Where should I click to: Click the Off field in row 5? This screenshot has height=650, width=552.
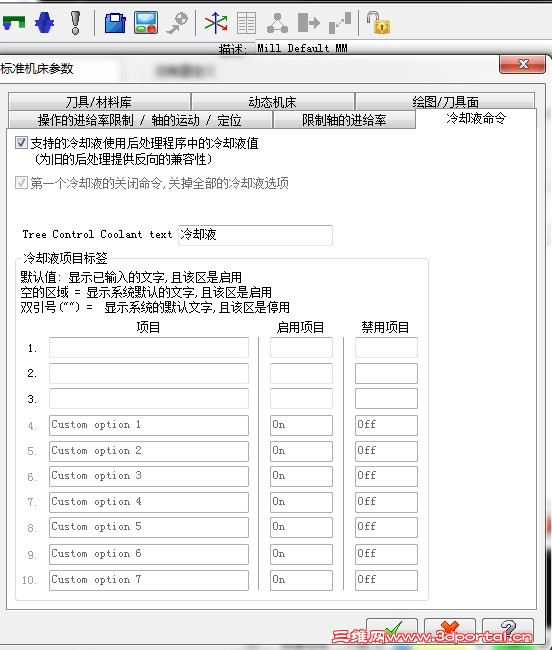[386, 451]
